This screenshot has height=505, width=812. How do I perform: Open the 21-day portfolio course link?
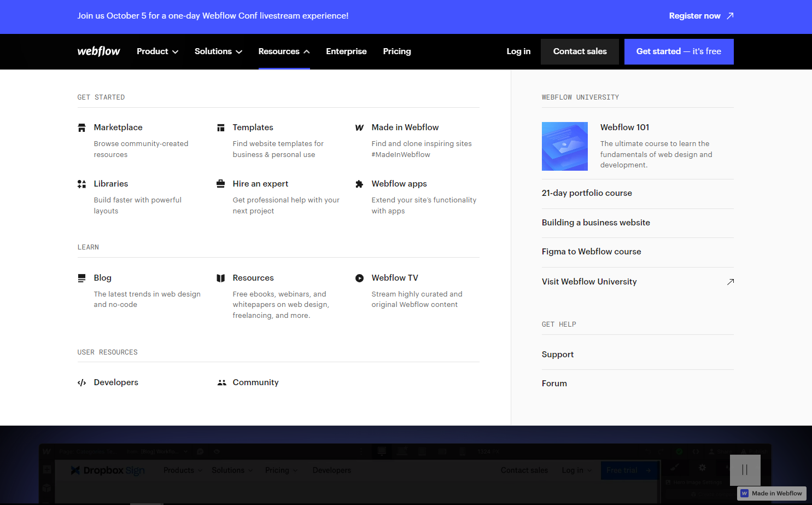tap(587, 193)
